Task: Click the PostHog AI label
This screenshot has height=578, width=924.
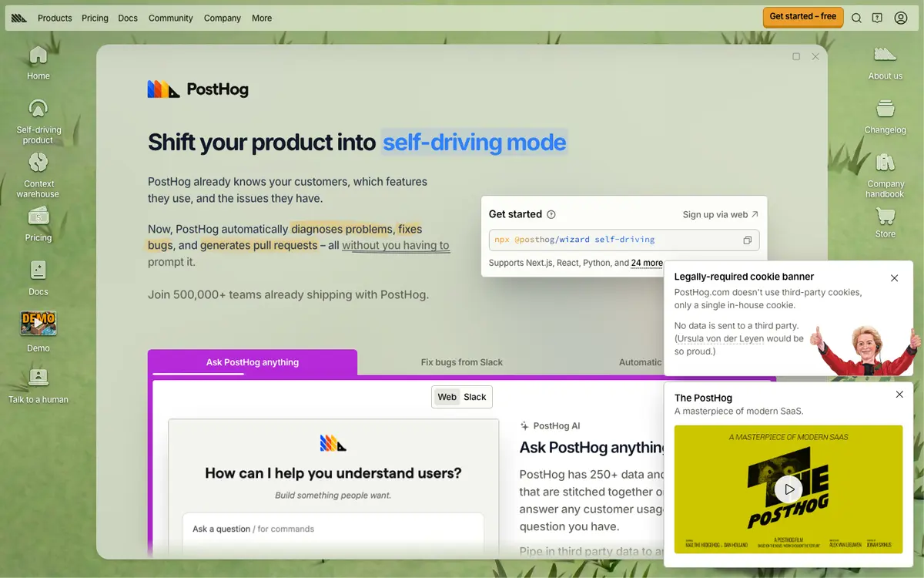Action: tap(551, 425)
